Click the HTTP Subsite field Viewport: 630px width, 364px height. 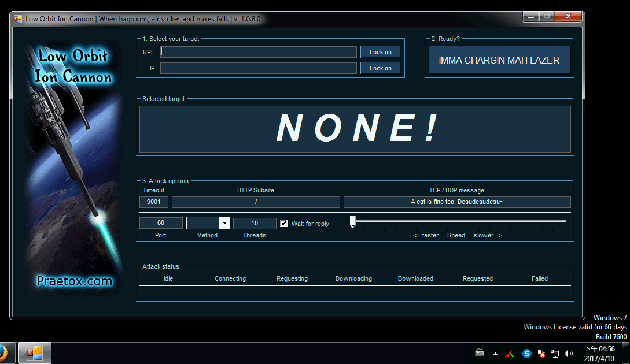(x=256, y=202)
